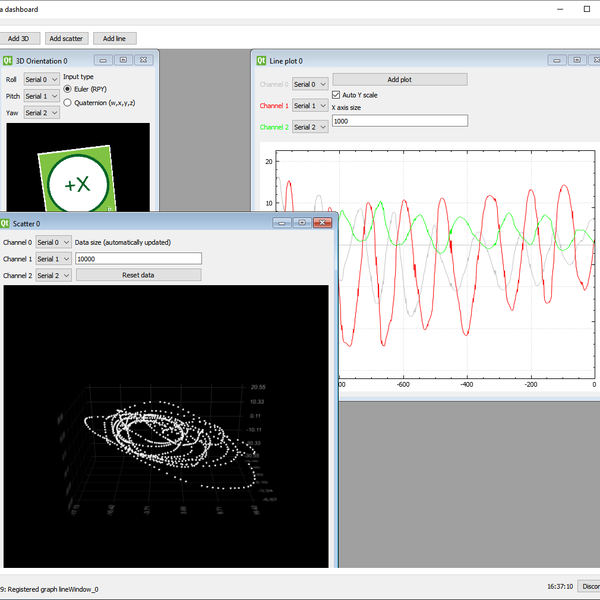Expand Line plot Channel 1 serial dropdown
600x600 pixels.
pyautogui.click(x=310, y=105)
